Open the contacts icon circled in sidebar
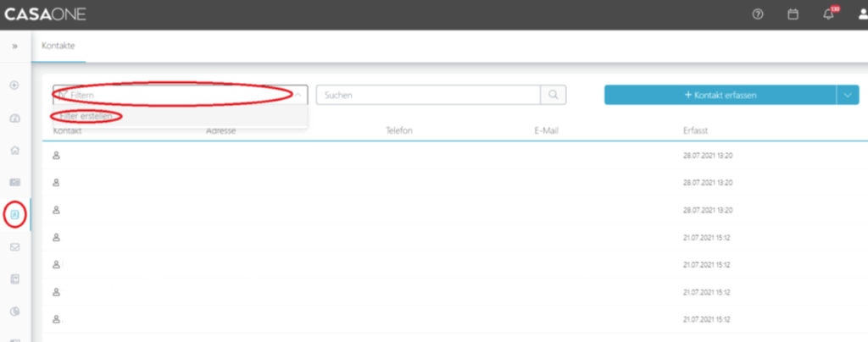868x342 pixels. click(14, 214)
